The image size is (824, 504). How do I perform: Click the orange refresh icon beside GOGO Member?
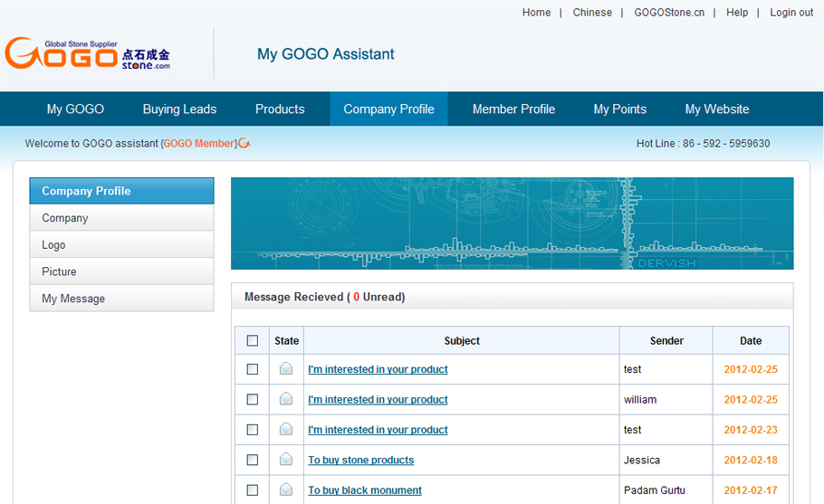pyautogui.click(x=244, y=143)
